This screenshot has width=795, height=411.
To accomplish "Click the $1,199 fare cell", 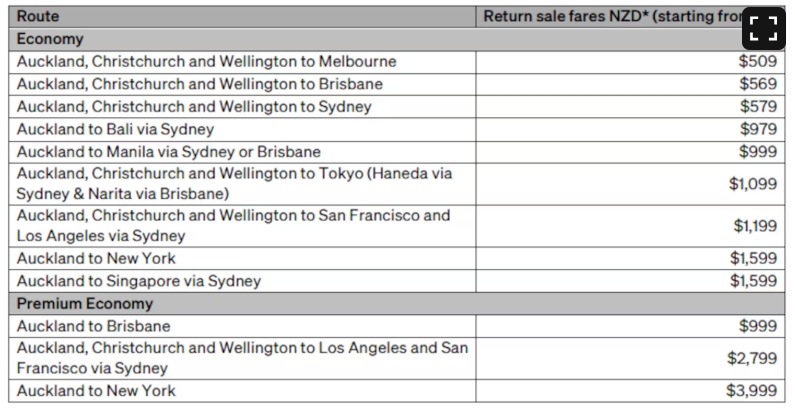I will pos(630,226).
